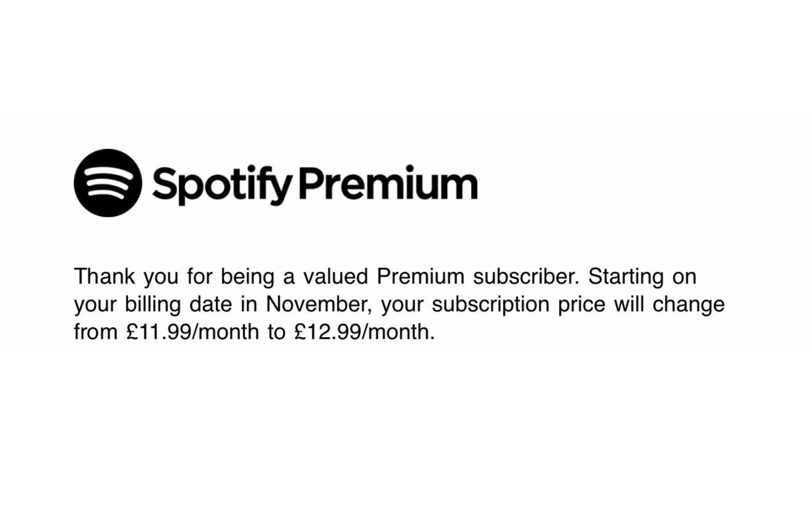
Task: Click the "Spotify" wordmark in the header
Action: 222,184
